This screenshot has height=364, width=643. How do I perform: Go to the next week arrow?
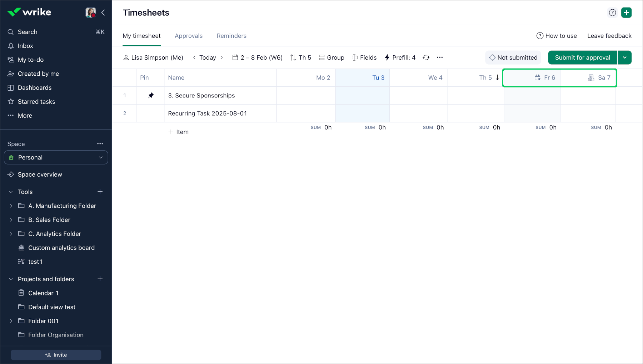pyautogui.click(x=222, y=57)
